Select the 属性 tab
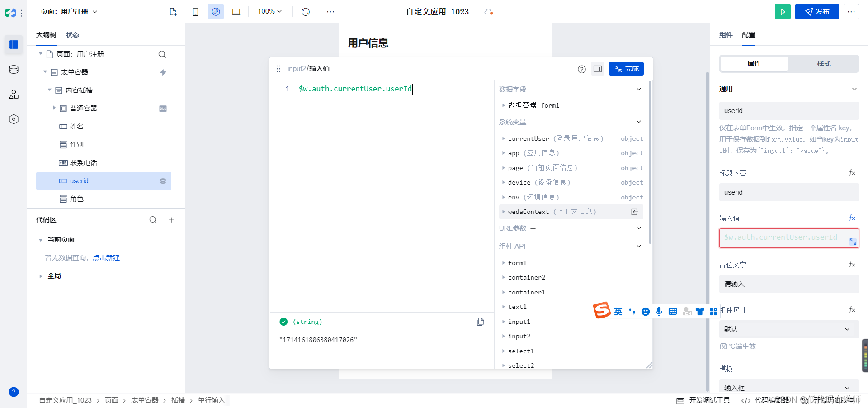 click(754, 64)
